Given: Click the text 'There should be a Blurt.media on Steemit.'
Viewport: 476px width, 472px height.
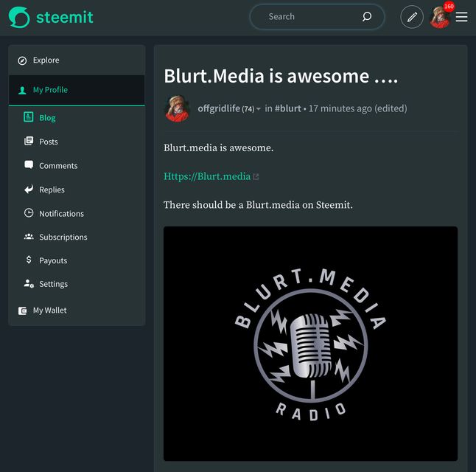Looking at the screenshot, I should coord(258,205).
